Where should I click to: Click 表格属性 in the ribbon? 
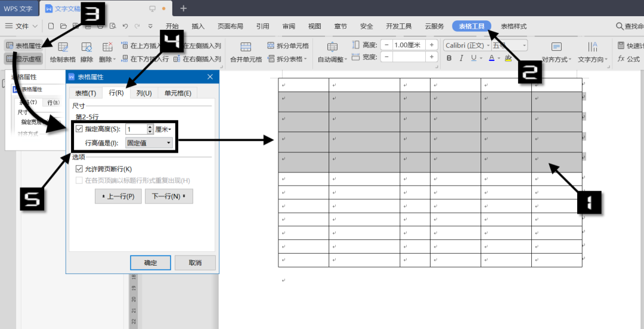pyautogui.click(x=24, y=46)
